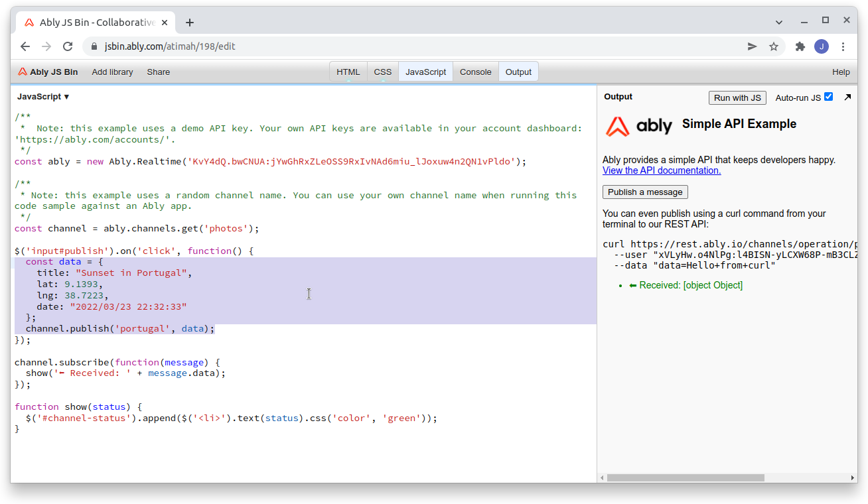Screen dimensions: 868x504
Task: Open the JavaScript panel dropdown
Action: 43,97
